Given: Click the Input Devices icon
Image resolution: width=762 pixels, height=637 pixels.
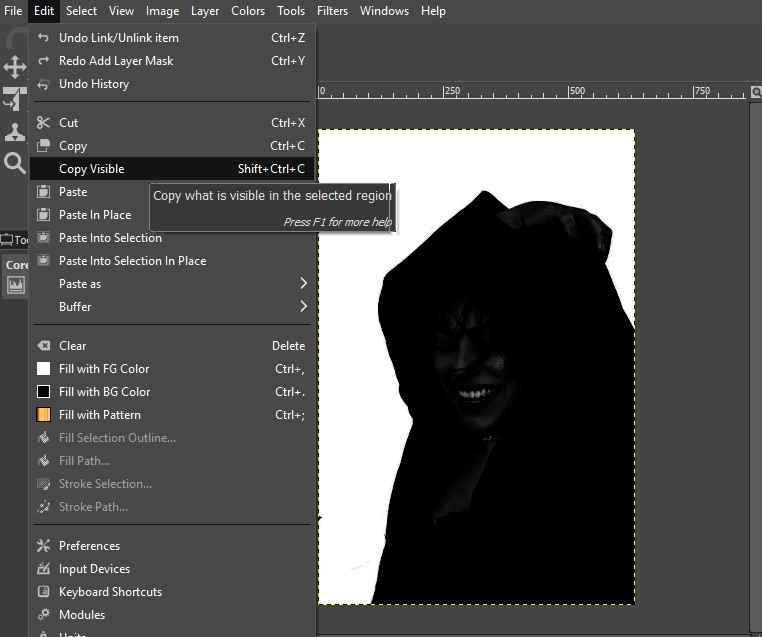Looking at the screenshot, I should pos(43,568).
